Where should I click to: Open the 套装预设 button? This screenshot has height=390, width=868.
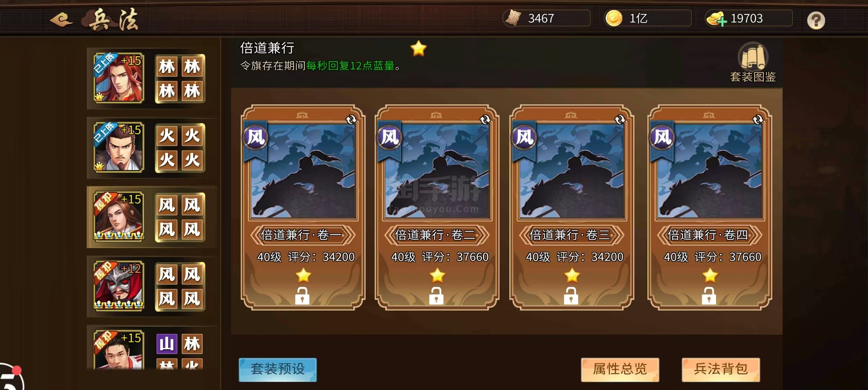tap(277, 369)
